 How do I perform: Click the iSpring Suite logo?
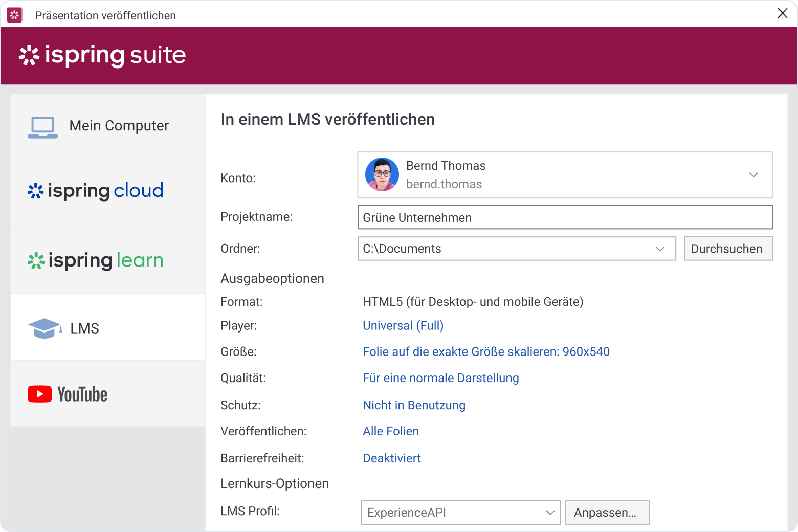(102, 55)
